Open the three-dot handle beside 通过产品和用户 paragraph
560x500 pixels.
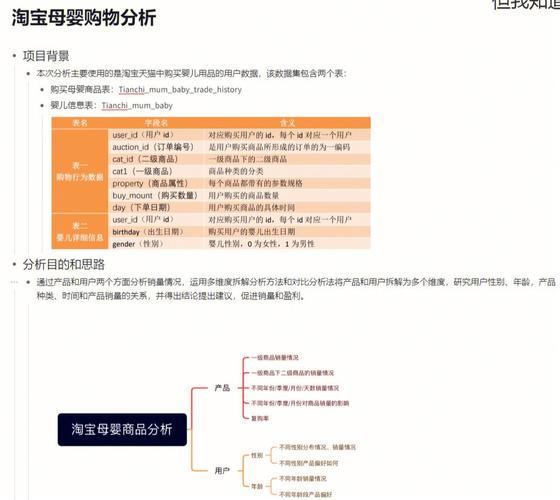pyautogui.click(x=14, y=282)
